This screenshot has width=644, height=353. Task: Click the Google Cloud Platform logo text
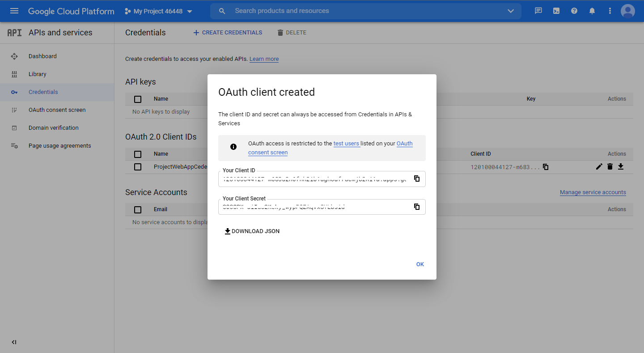click(71, 11)
